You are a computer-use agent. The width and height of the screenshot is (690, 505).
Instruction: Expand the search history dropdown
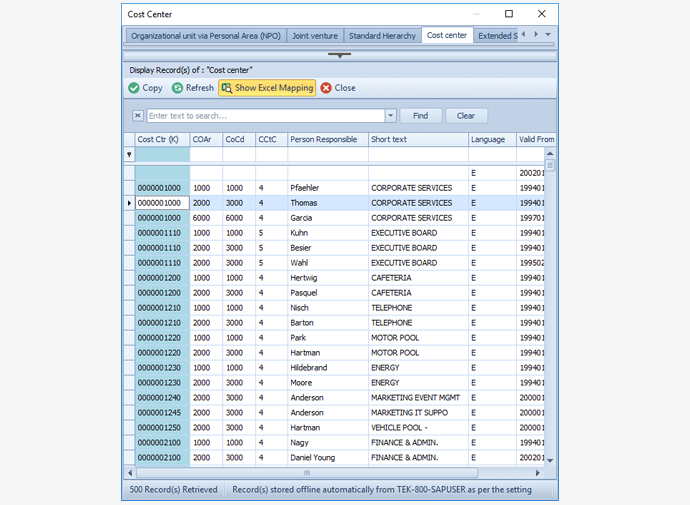391,116
